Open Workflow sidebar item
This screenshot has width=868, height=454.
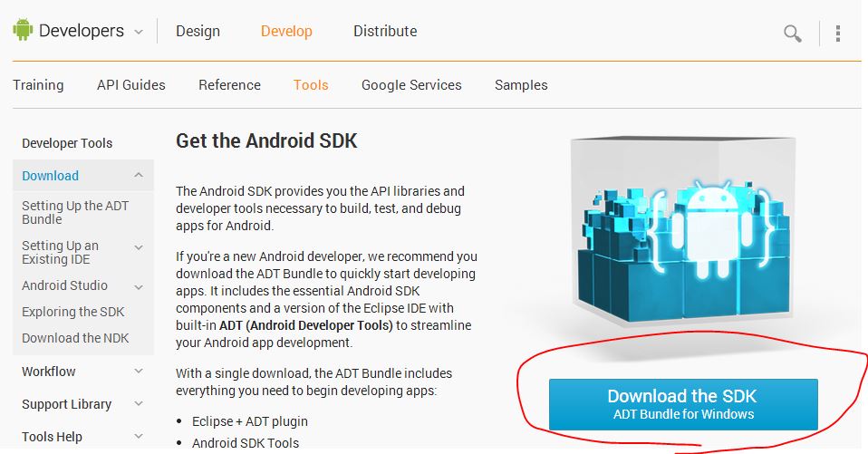click(49, 371)
